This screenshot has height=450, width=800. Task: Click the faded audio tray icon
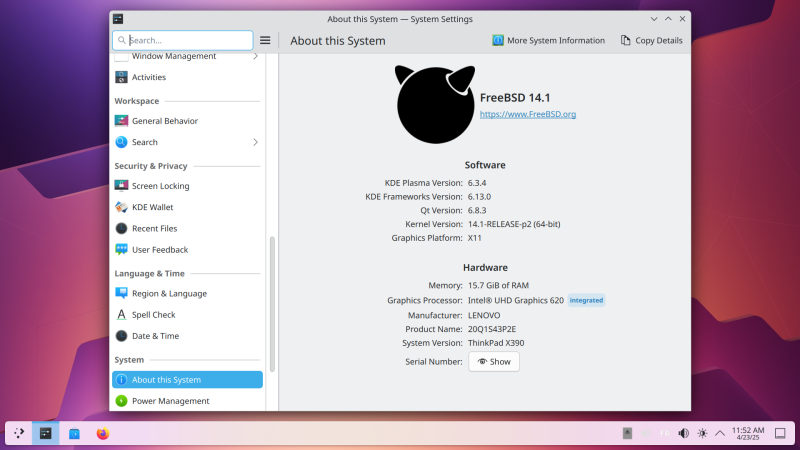(x=646, y=433)
